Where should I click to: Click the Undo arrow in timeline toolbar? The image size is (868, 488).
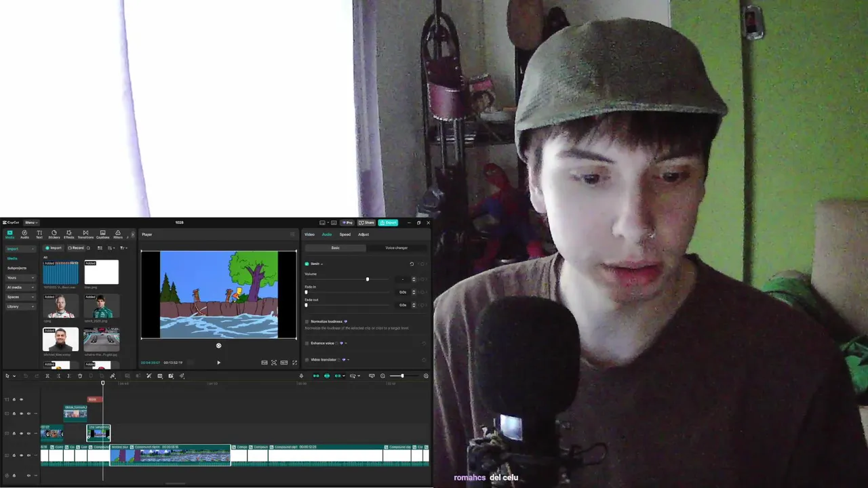[x=26, y=376]
